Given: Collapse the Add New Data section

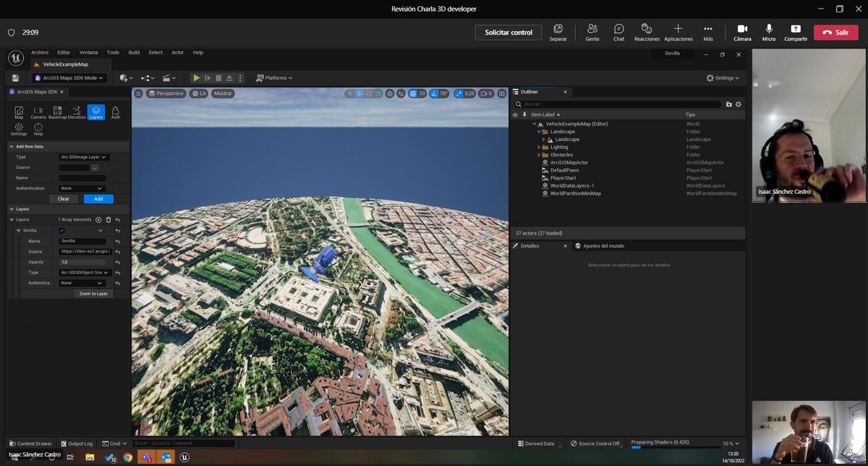Looking at the screenshot, I should [12, 146].
